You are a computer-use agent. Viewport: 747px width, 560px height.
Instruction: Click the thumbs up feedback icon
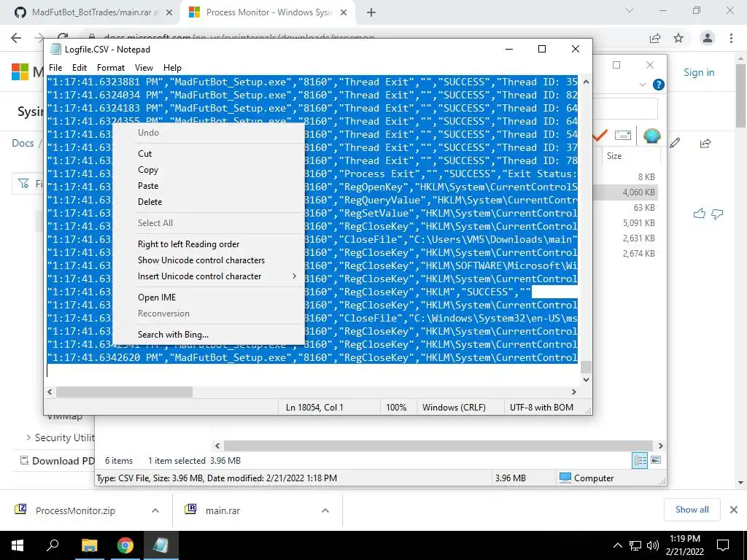click(700, 214)
